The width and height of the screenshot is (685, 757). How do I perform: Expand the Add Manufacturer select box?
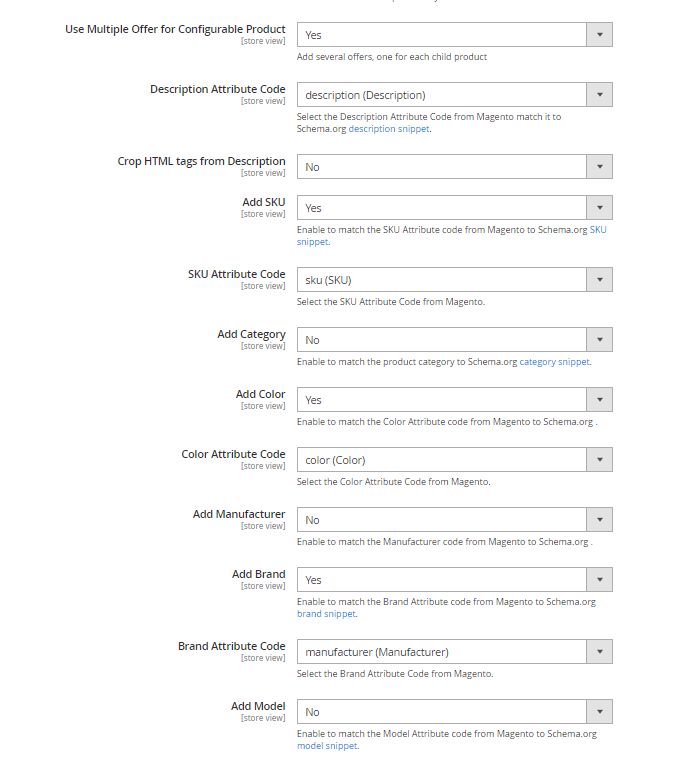(454, 520)
